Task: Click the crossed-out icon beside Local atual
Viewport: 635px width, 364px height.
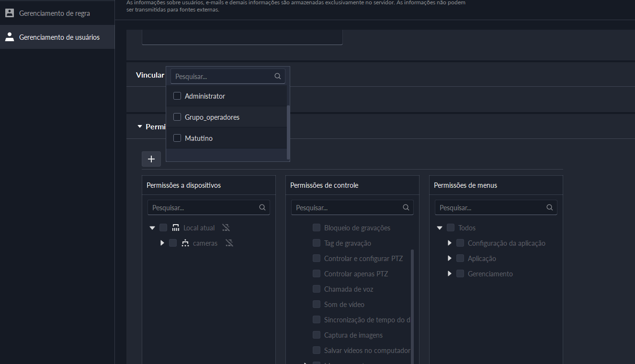Action: click(x=226, y=228)
